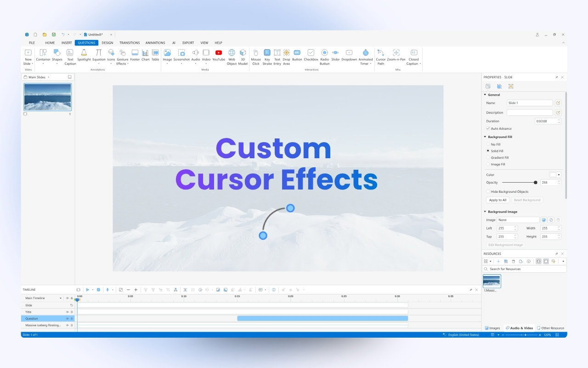Viewport: 588px width, 368px height.
Task: Switch to Audio & Video resources tab
Action: [x=520, y=328]
